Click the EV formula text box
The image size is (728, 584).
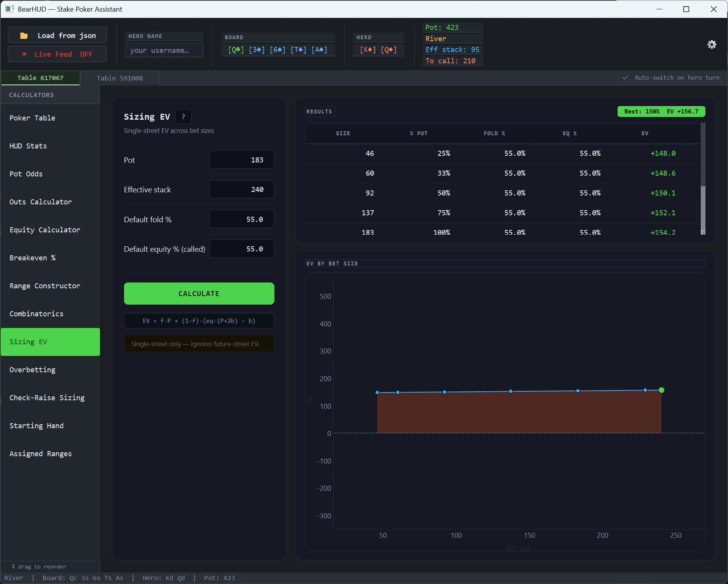(199, 321)
